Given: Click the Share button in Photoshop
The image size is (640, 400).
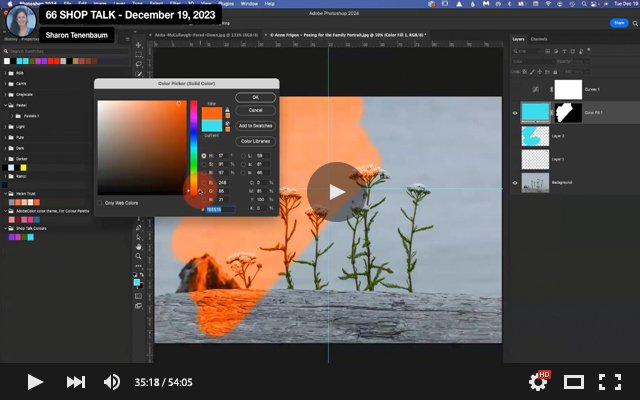Looking at the screenshot, I should click(619, 23).
